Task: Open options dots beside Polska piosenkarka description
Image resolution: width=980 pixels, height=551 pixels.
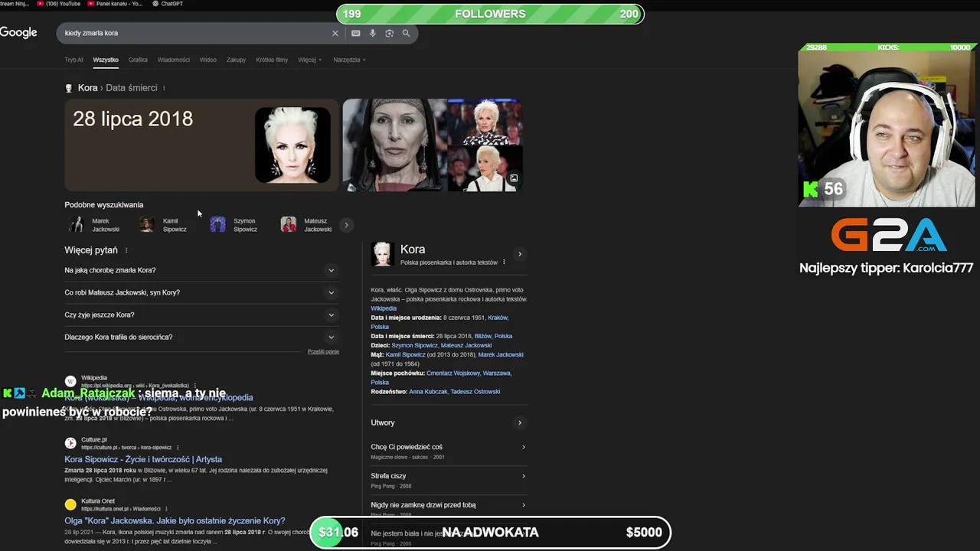Action: 504,262
